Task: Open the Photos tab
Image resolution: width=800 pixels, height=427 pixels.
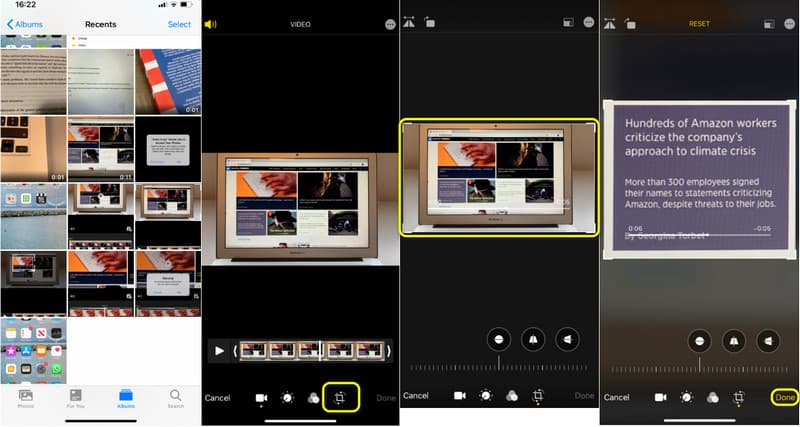Action: (26, 398)
